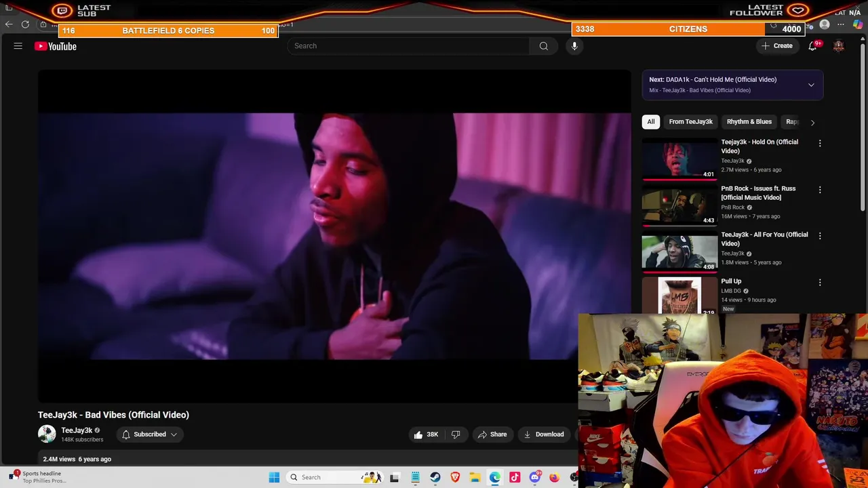Open Steam from the taskbar
Screen dimensions: 868x488
coord(435,477)
